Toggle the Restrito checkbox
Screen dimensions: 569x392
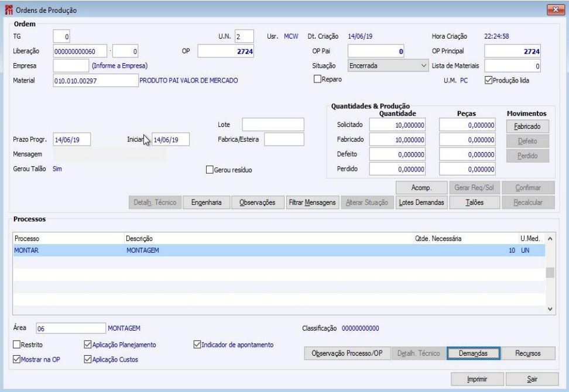16,345
